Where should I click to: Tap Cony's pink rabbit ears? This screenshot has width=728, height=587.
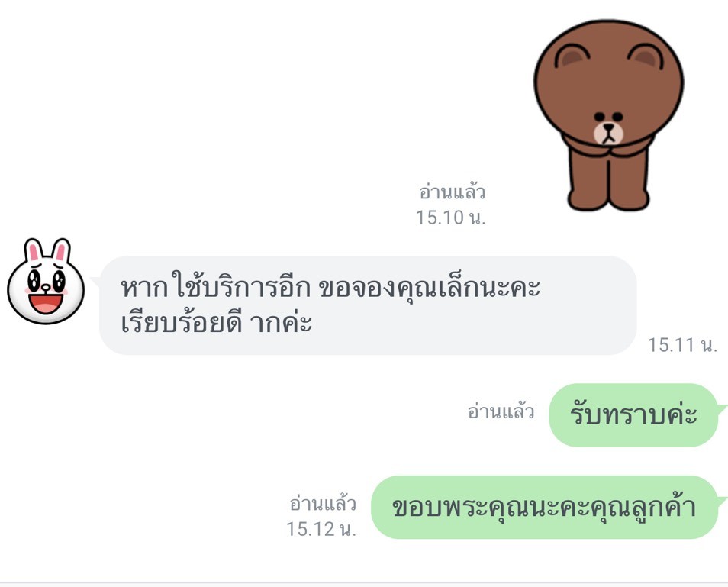tap(47, 252)
